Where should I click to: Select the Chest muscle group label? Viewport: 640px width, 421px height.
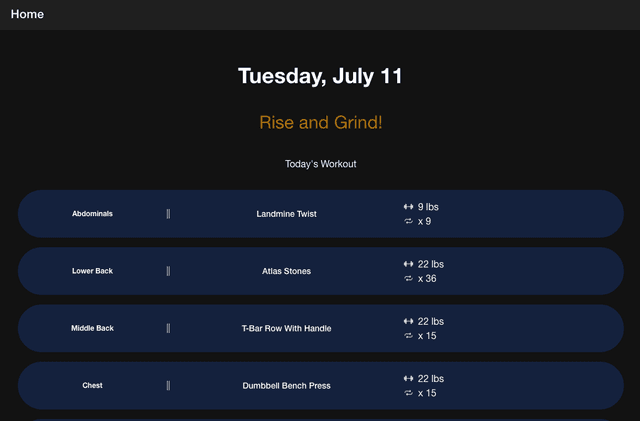pyautogui.click(x=92, y=386)
